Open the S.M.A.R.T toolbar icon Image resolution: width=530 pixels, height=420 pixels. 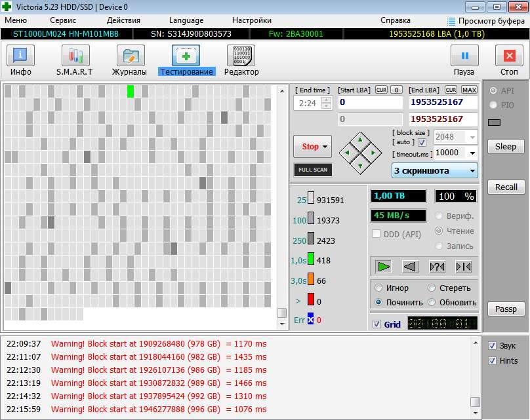tap(75, 57)
